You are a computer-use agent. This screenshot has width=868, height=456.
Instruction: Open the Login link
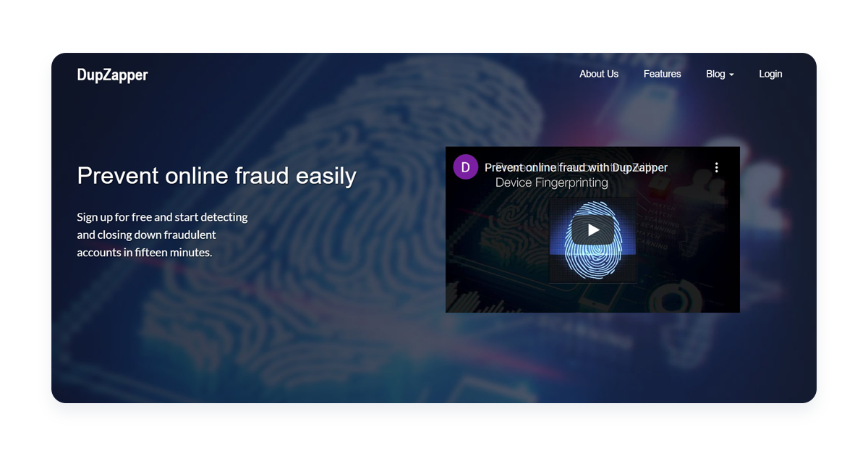[770, 74]
